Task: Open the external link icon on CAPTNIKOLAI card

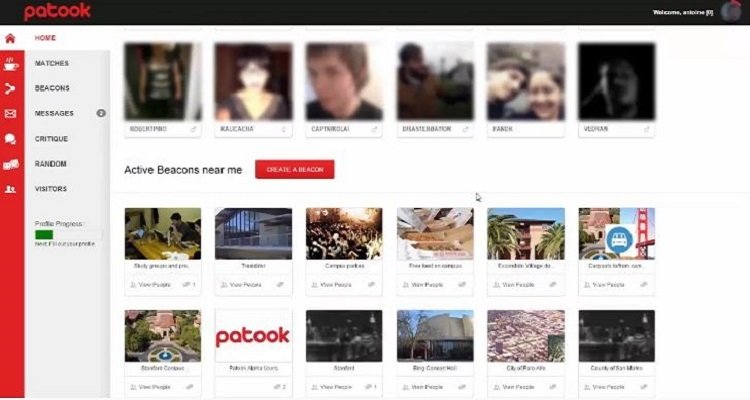Action: tap(374, 129)
